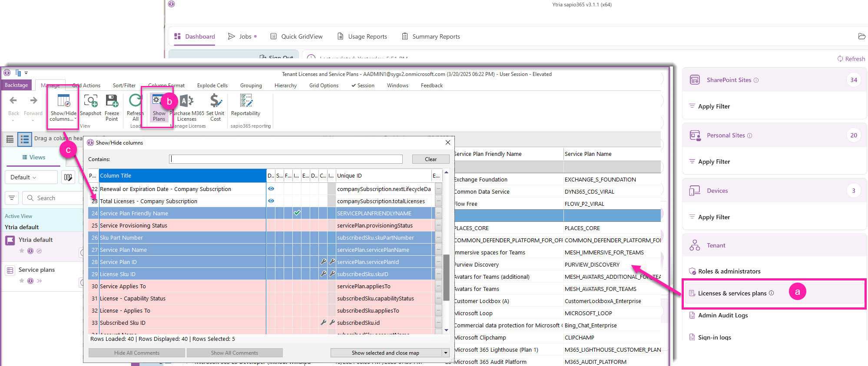Switch to the Sort/Filter ribbon tab

pos(124,86)
